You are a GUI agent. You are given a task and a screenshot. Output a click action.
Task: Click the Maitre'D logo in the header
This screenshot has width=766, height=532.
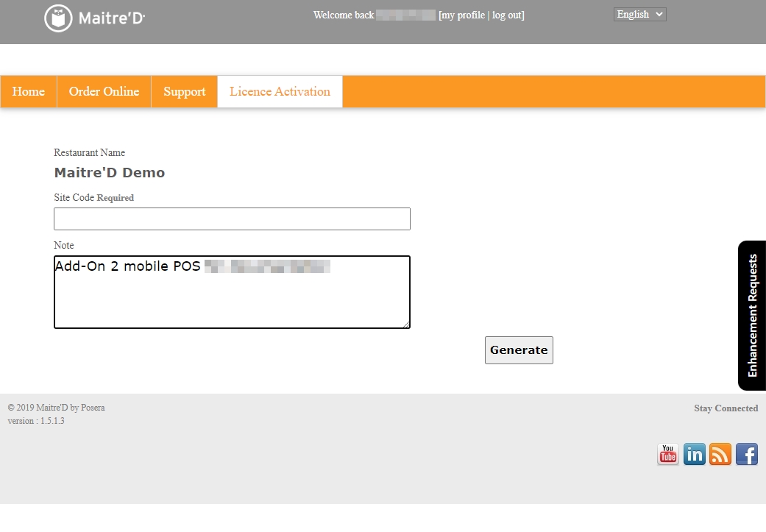pyautogui.click(x=94, y=18)
